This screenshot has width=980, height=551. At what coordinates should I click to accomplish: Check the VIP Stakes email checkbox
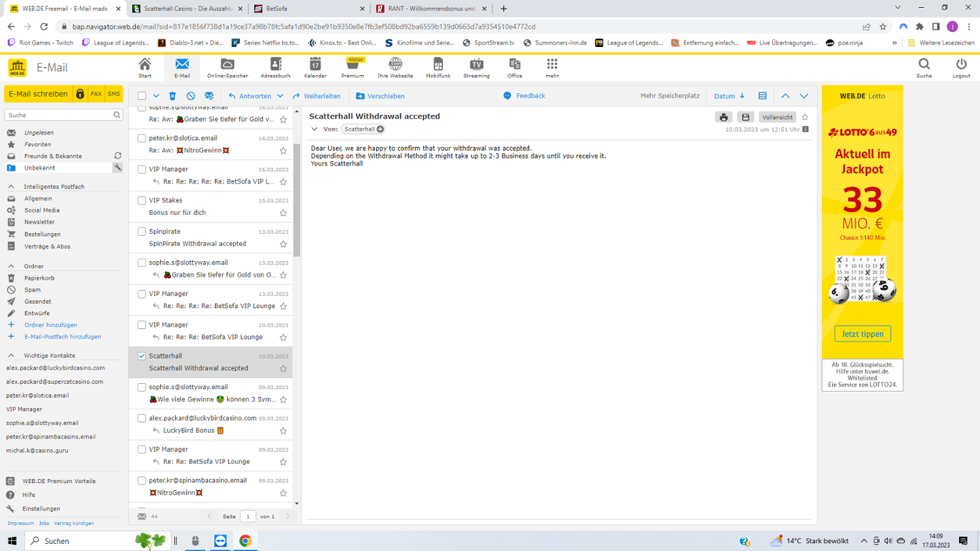tap(141, 200)
